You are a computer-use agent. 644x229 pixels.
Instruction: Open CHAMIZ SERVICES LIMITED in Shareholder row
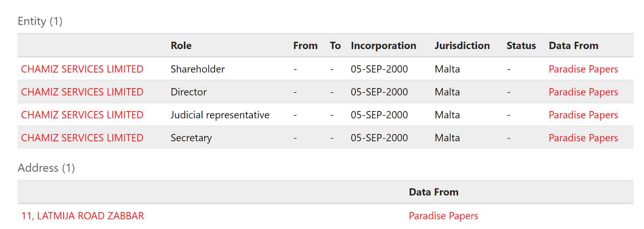(82, 69)
